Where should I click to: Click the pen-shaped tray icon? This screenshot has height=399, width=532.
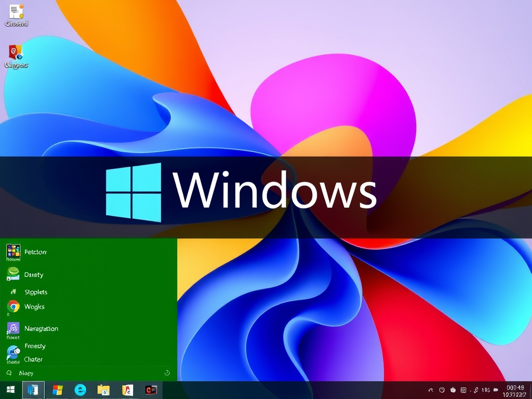[x=476, y=390]
